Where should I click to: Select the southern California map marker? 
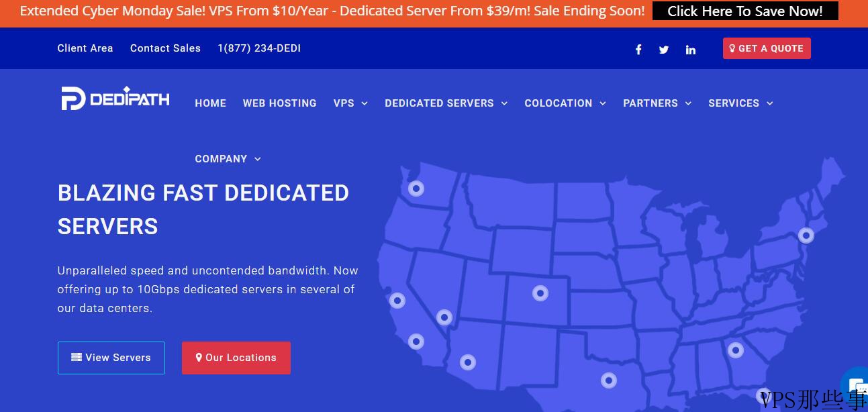416,342
